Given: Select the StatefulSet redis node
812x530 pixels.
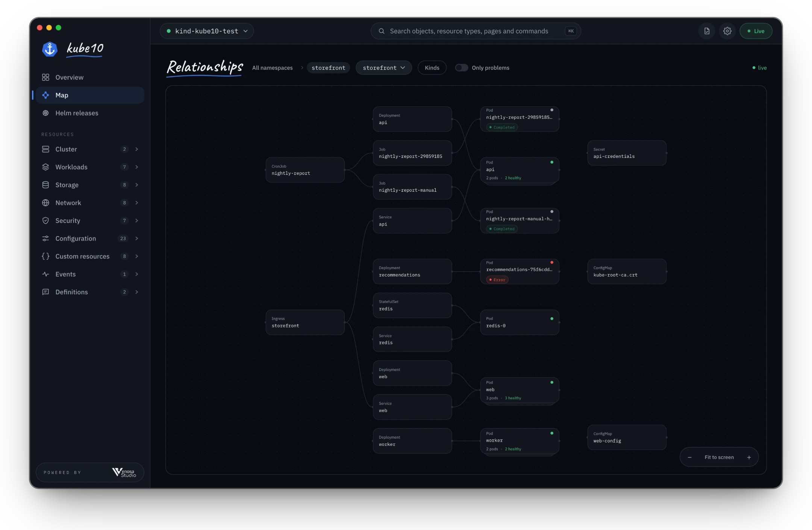Looking at the screenshot, I should point(412,306).
